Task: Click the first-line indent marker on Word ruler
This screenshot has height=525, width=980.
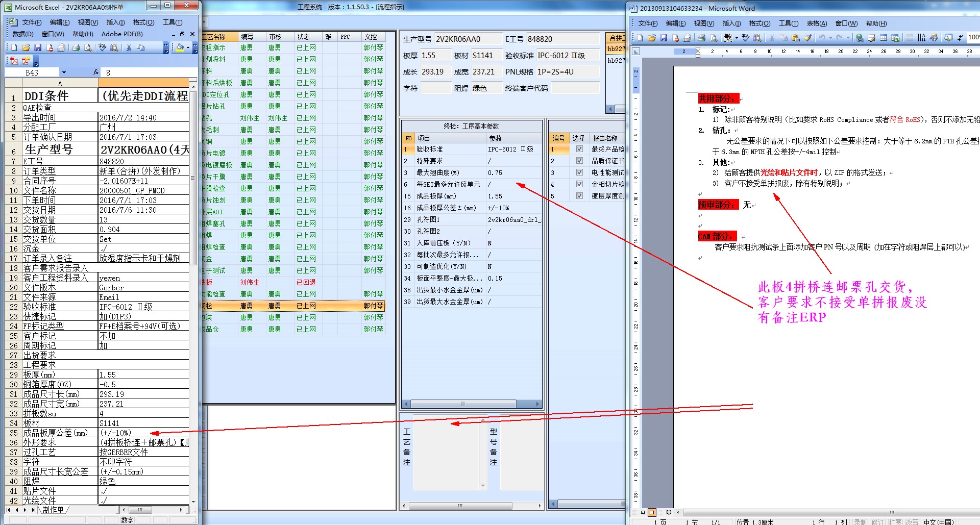Action: pos(698,49)
